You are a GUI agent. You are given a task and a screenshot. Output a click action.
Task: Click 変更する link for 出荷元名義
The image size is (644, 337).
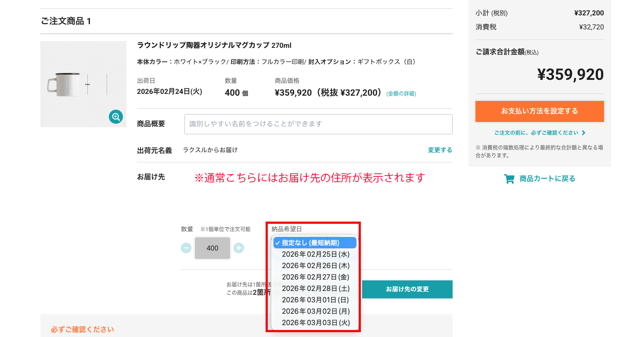[x=440, y=150]
